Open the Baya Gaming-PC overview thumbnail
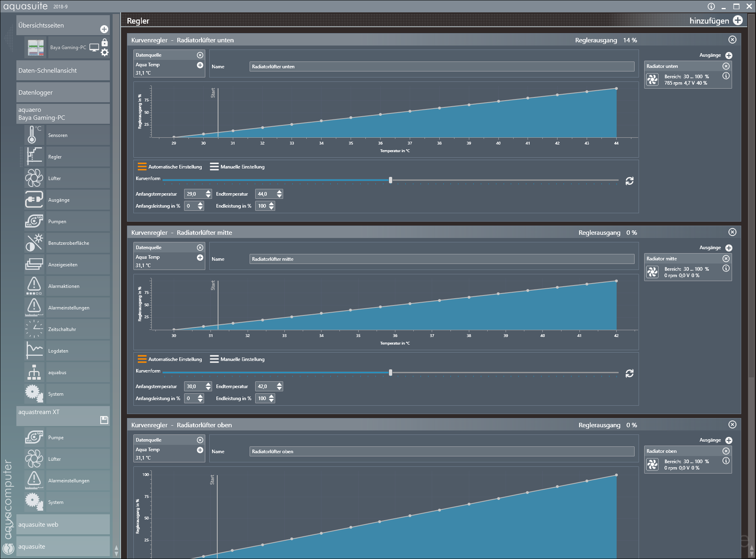 tap(36, 48)
